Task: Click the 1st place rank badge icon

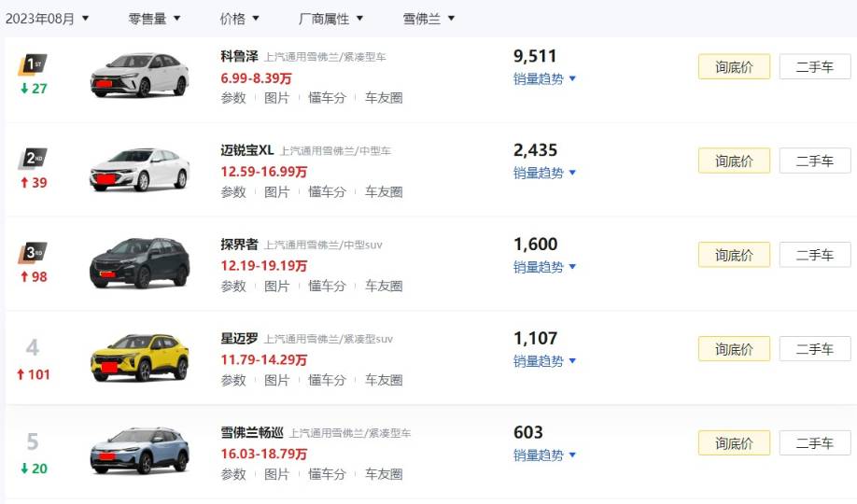Action: click(33, 64)
